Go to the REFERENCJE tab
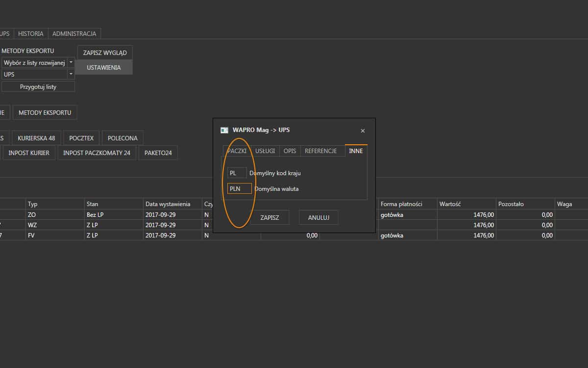The width and height of the screenshot is (588, 368). 321,151
